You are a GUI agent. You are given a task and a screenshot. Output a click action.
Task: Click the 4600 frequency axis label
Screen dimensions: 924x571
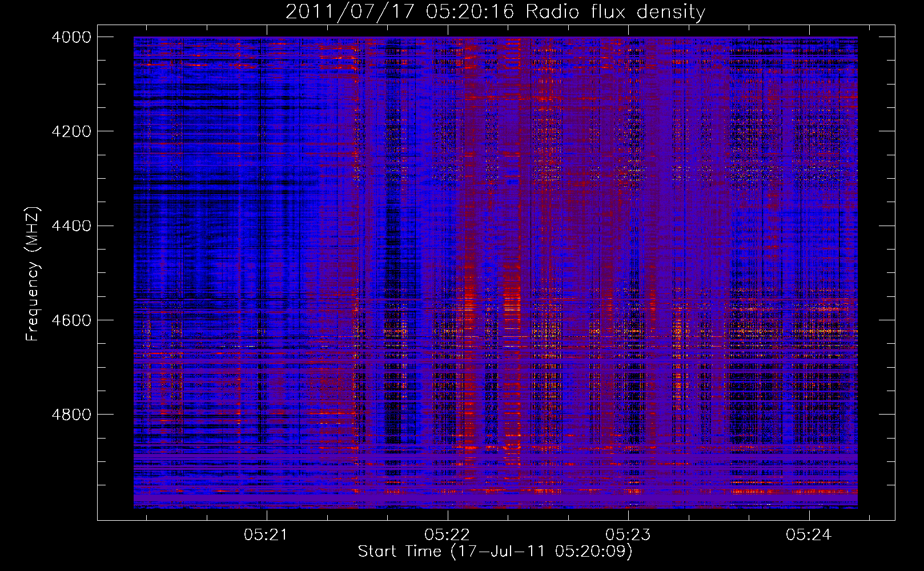[x=71, y=320]
